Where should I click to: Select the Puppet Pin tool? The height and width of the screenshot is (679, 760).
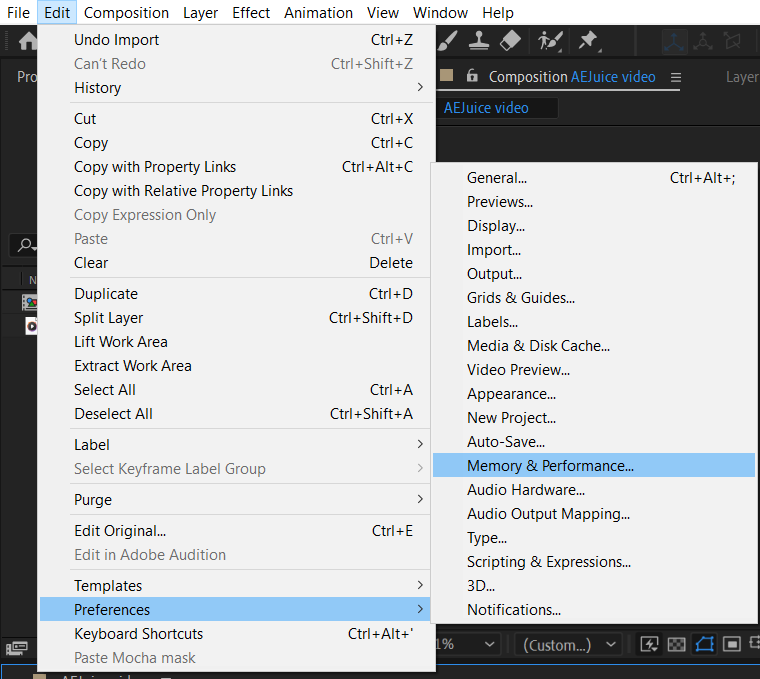[588, 41]
